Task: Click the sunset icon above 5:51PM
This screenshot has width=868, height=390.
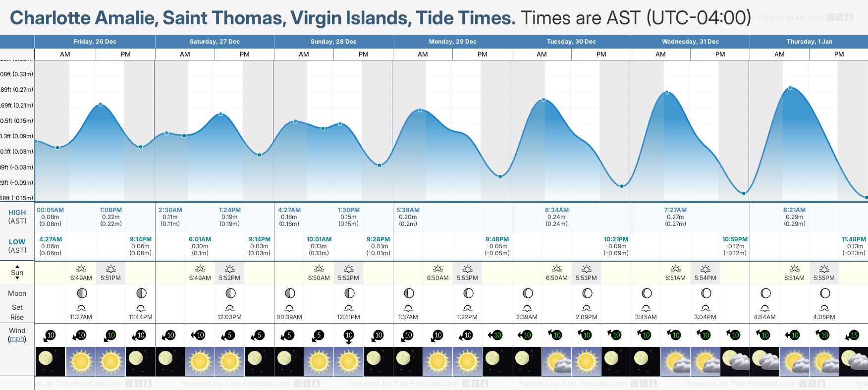Action: 110,269
